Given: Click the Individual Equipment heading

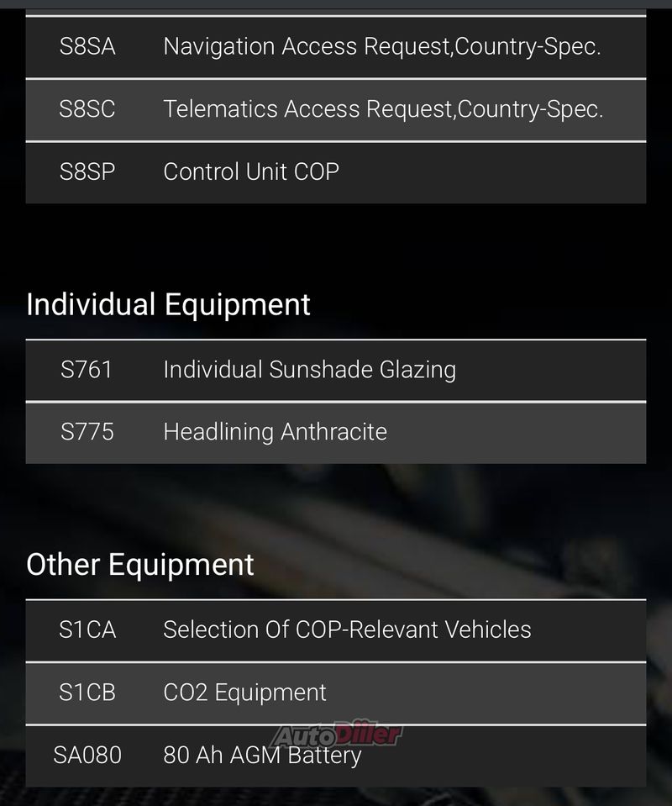Looking at the screenshot, I should 168,305.
